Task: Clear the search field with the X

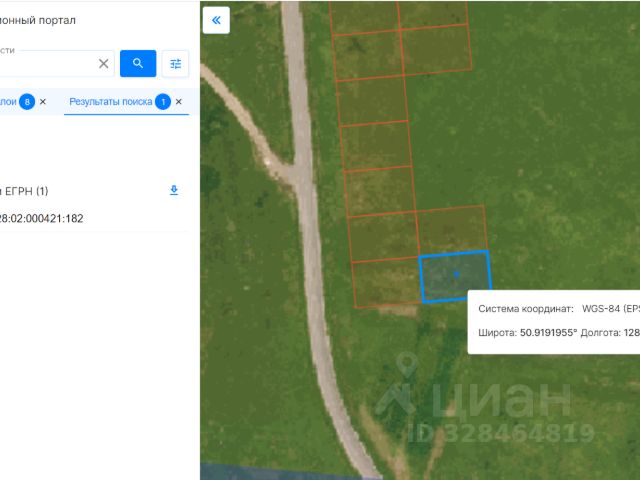Action: tap(104, 63)
